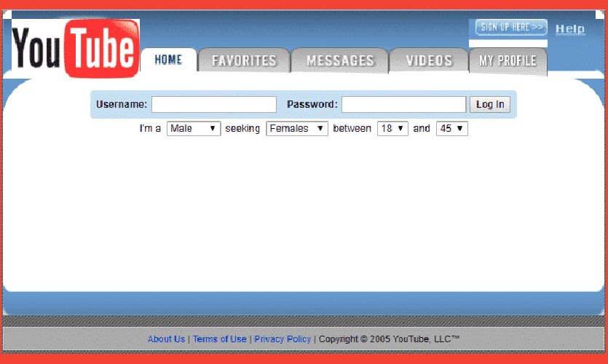This screenshot has height=364, width=608.
Task: Open the Help link
Action: [x=570, y=28]
